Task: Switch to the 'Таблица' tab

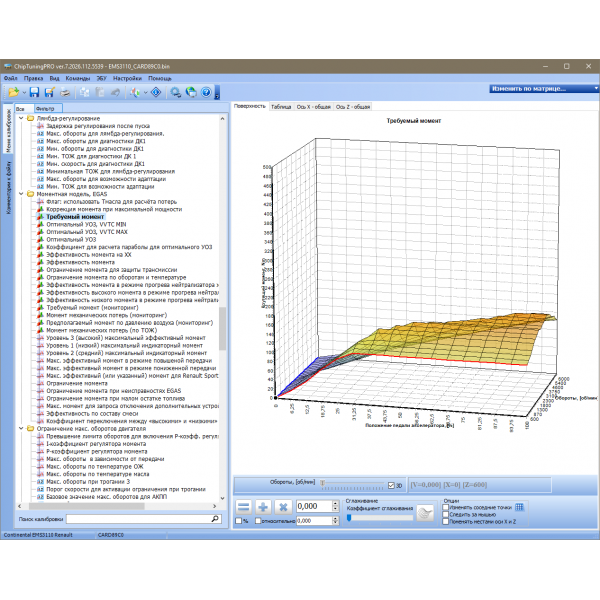Action: [x=281, y=105]
